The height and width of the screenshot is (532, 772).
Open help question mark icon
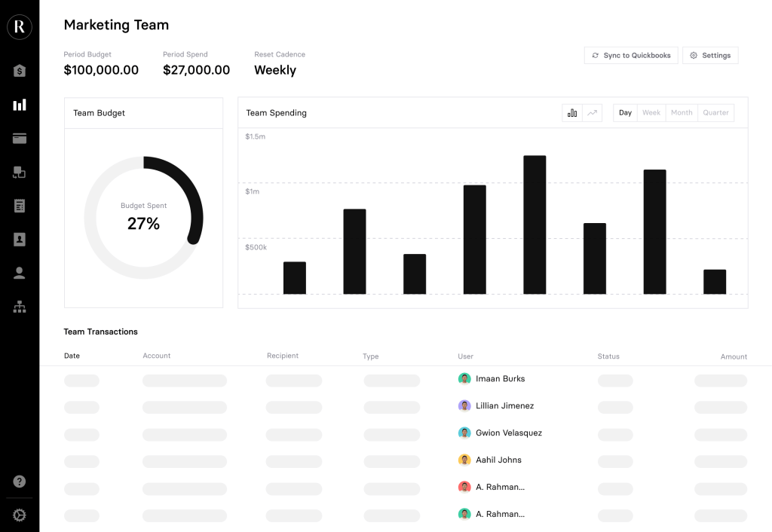[19, 482]
